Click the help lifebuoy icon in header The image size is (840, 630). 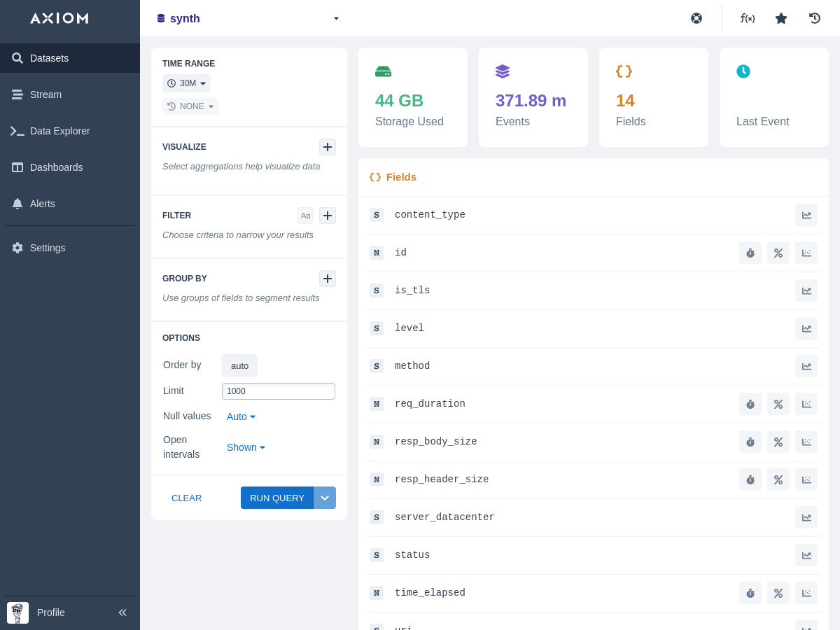click(696, 18)
